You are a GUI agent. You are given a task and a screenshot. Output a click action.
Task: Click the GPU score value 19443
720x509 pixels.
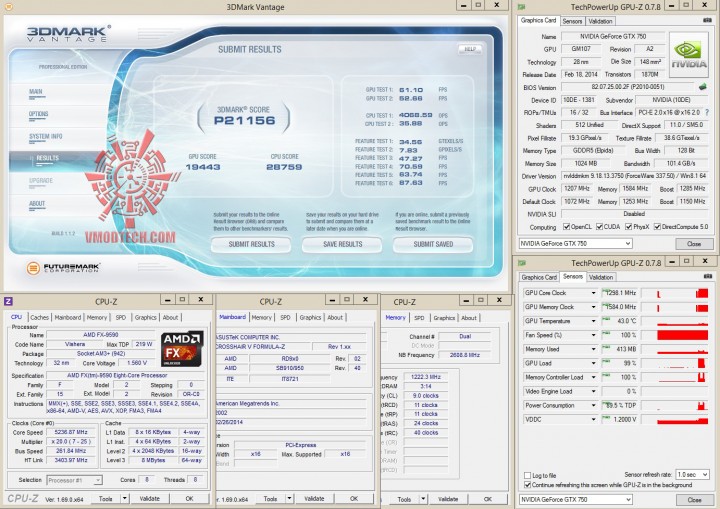pyautogui.click(x=203, y=167)
